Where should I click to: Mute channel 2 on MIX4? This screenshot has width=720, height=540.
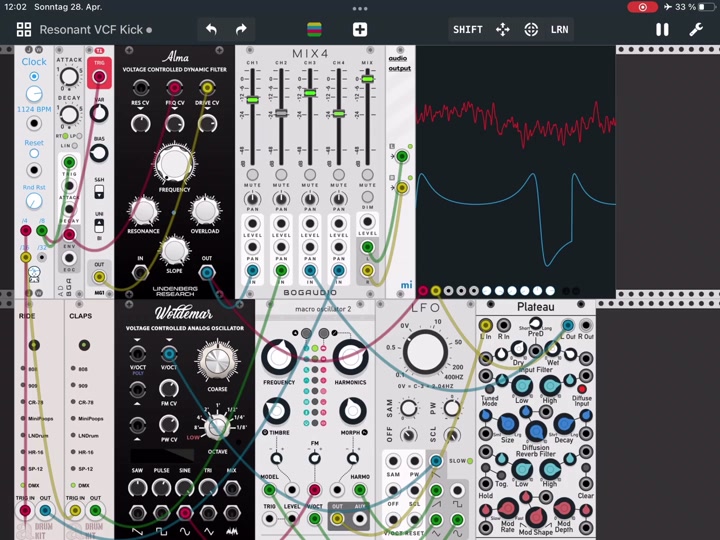click(x=281, y=174)
